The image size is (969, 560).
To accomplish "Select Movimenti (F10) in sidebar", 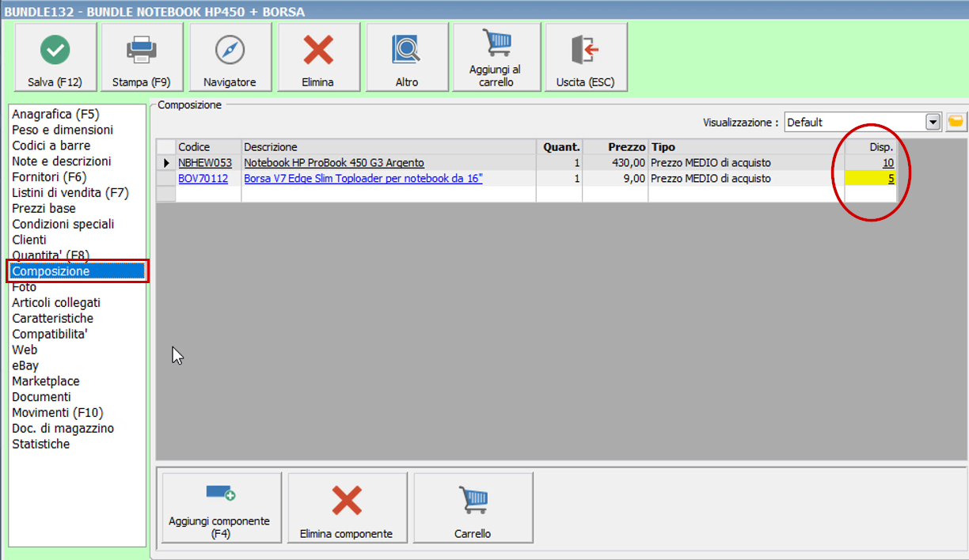I will click(57, 413).
